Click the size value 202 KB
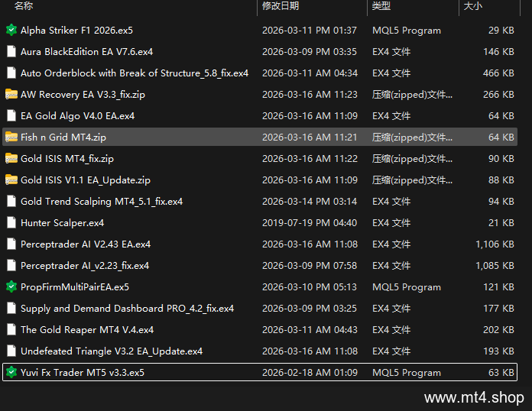 498,329
